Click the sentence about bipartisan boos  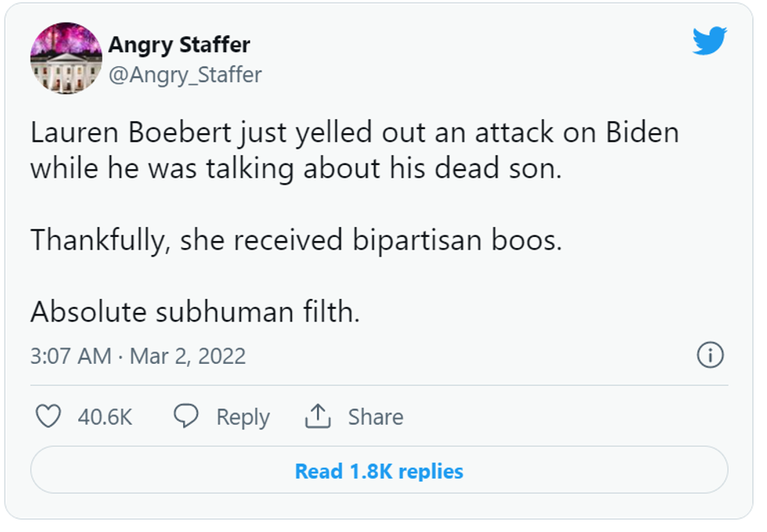point(296,240)
